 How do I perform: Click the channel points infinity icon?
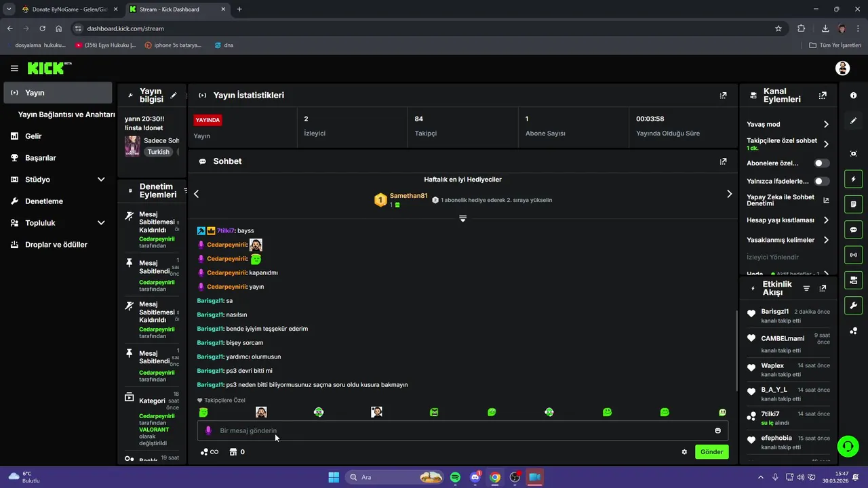tap(210, 452)
